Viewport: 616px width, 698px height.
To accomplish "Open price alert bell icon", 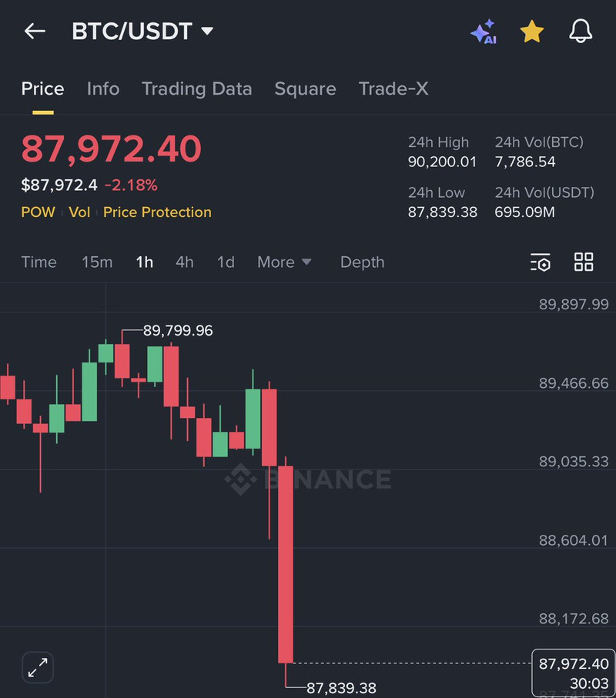I will pyautogui.click(x=581, y=32).
